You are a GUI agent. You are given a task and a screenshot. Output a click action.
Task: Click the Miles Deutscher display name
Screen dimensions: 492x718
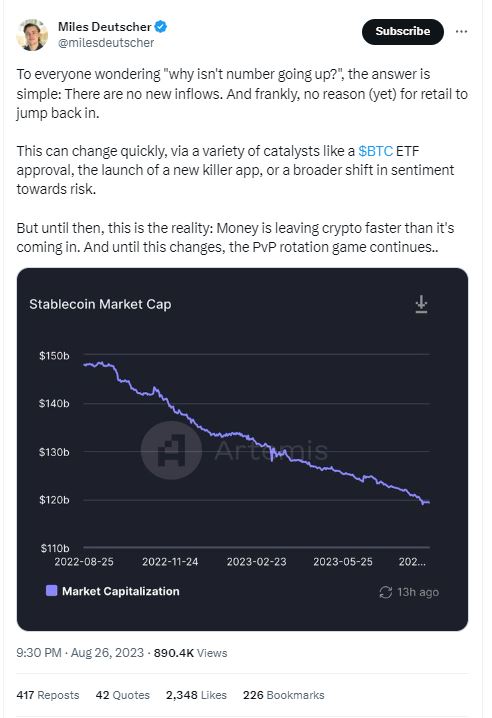[x=104, y=27]
